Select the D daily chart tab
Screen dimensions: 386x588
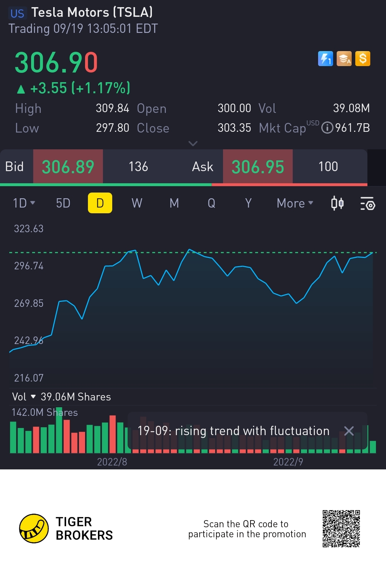[100, 203]
